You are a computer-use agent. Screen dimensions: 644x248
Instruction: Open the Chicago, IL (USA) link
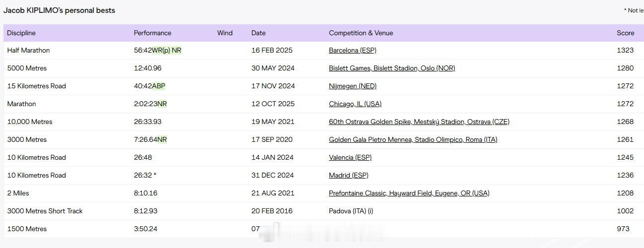click(x=355, y=104)
